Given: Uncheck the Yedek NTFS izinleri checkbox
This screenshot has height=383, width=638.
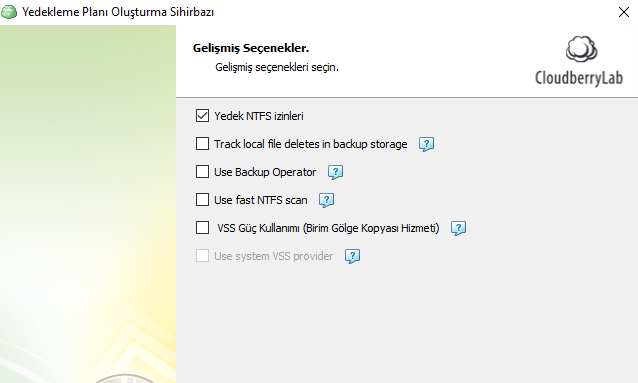Looking at the screenshot, I should pyautogui.click(x=202, y=116).
